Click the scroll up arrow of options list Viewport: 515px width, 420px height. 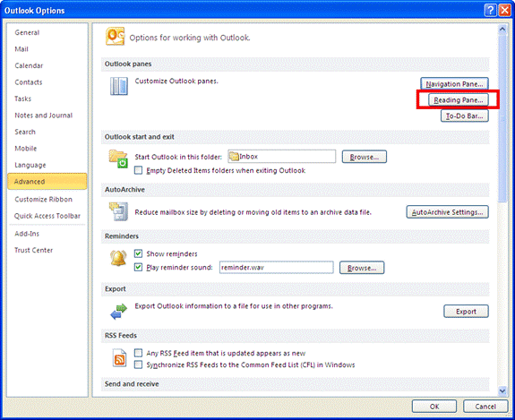tap(502, 30)
